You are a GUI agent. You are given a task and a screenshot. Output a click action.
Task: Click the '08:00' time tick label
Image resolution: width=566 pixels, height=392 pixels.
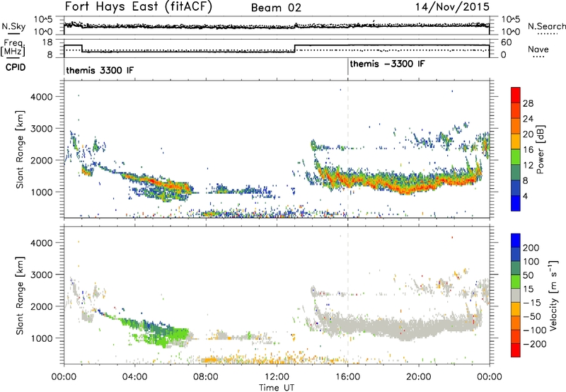[x=206, y=377]
